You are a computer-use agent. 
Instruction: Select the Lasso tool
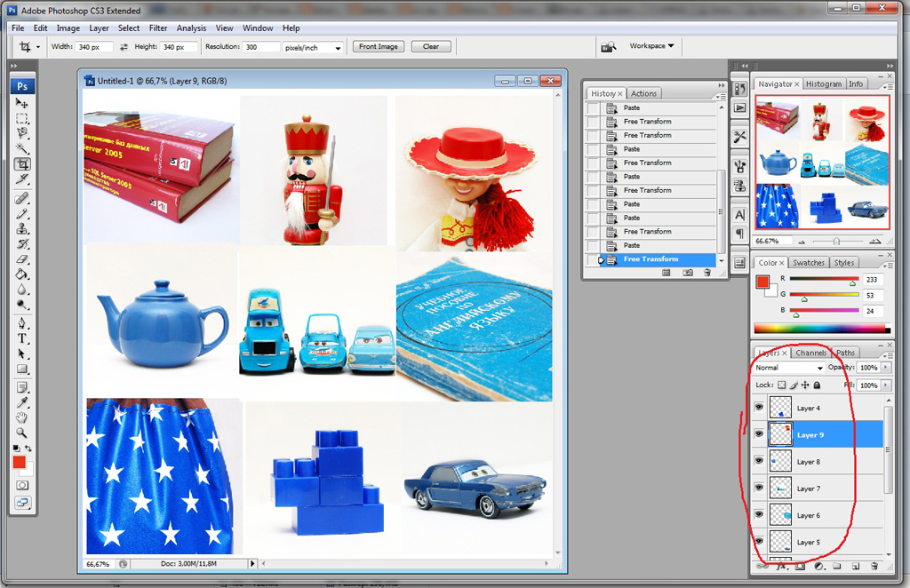click(x=21, y=133)
